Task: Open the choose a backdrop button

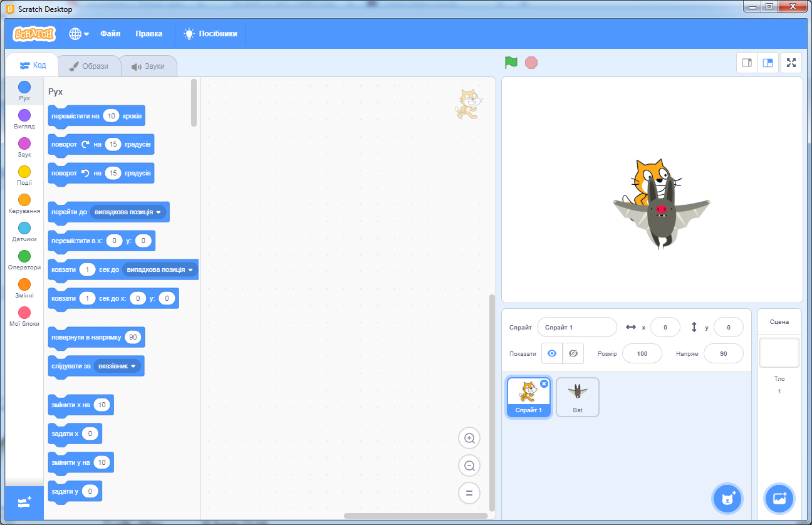Action: [779, 499]
